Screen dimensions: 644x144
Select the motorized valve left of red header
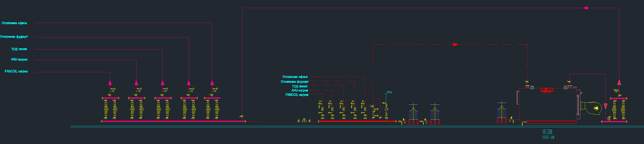pos(304,121)
